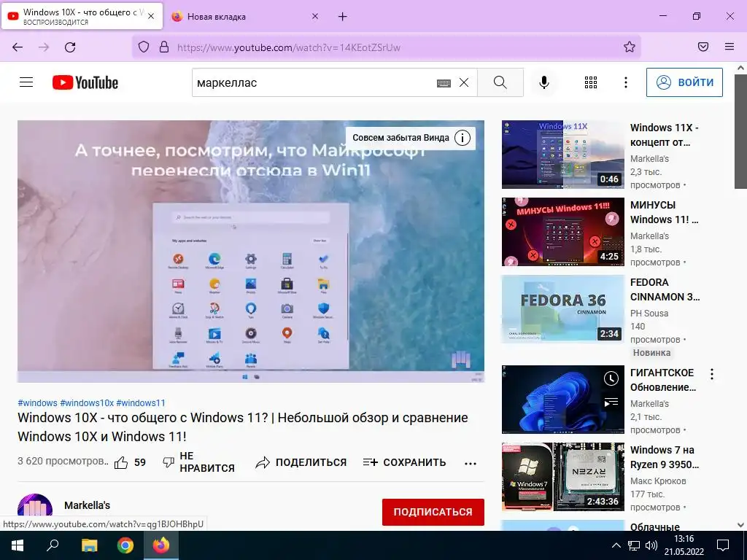
Task: Add ГИГАНТСКОЕ Обновление to Watch later
Action: 611,379
